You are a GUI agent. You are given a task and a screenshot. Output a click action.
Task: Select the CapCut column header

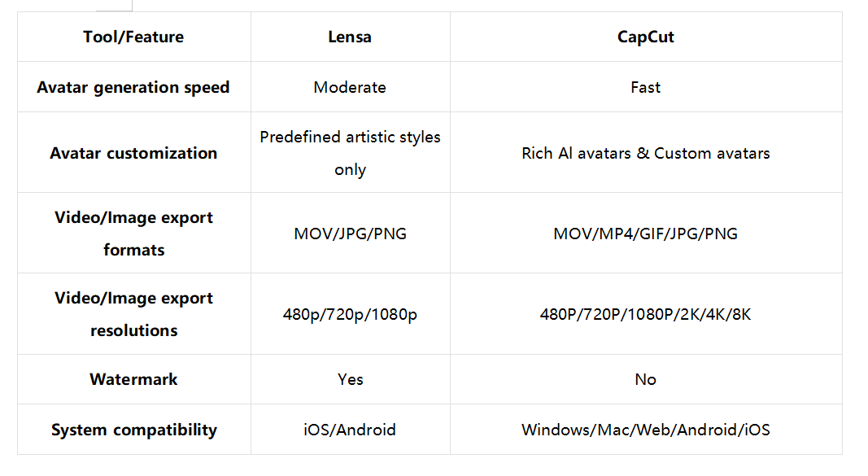[645, 37]
